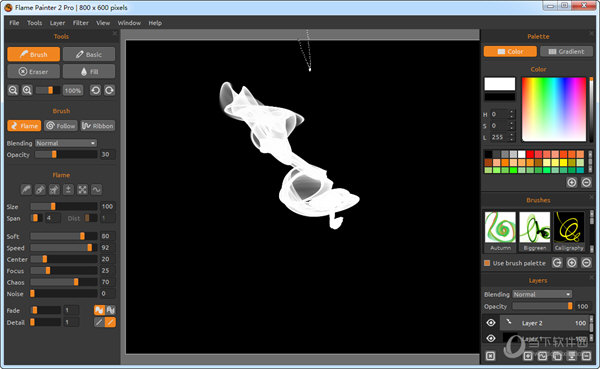Adjust the Layers Opacity slider
600x369 pixels.
542,306
